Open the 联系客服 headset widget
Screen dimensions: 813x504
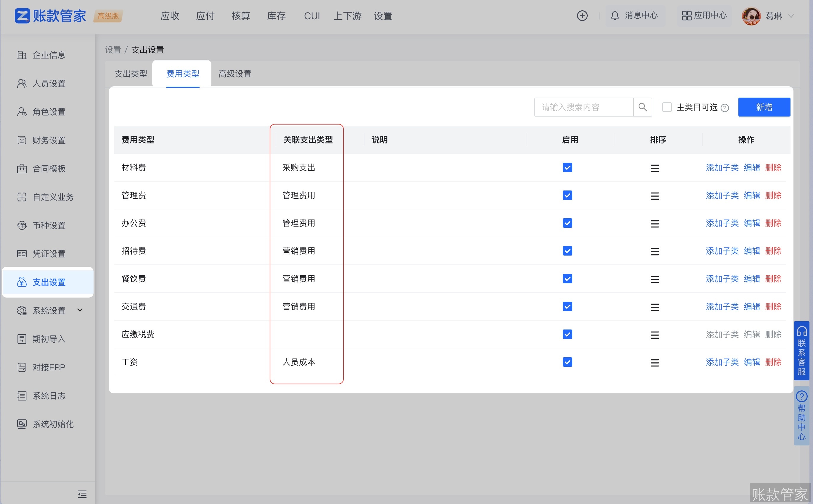(x=801, y=350)
